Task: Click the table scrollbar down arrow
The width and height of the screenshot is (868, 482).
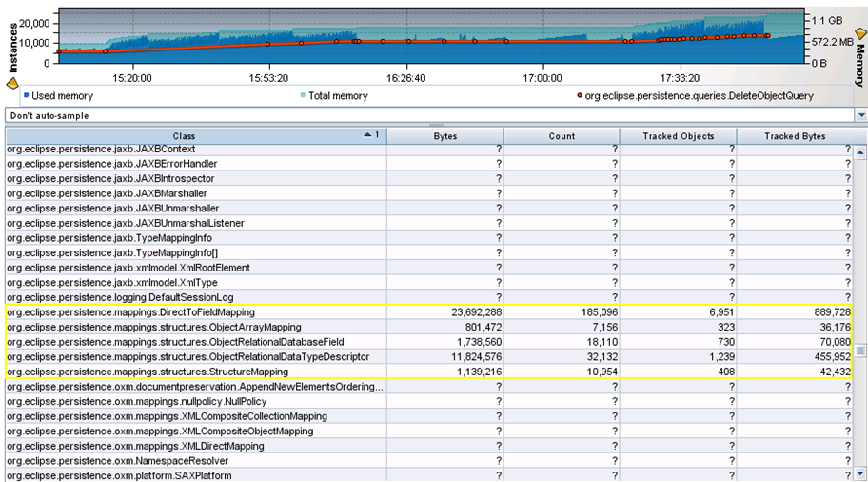Action: tap(860, 474)
